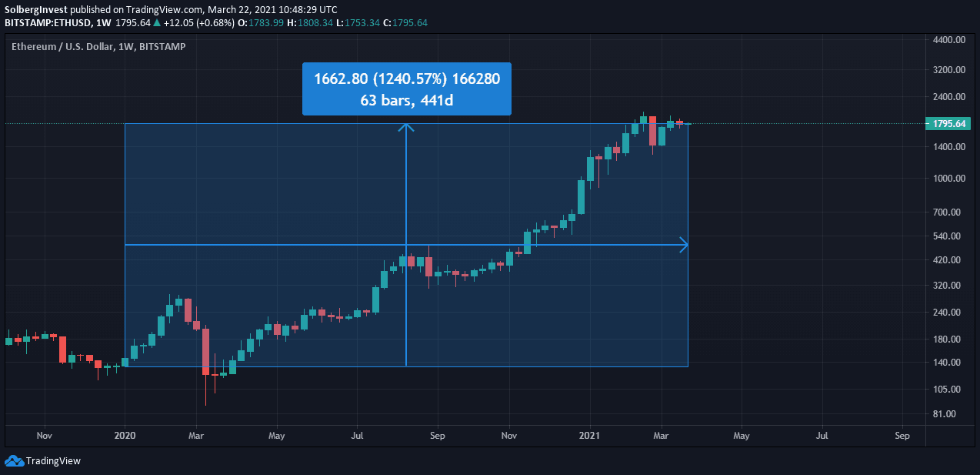Click the TradingView cloud logo icon
980x475 pixels.
pyautogui.click(x=14, y=460)
